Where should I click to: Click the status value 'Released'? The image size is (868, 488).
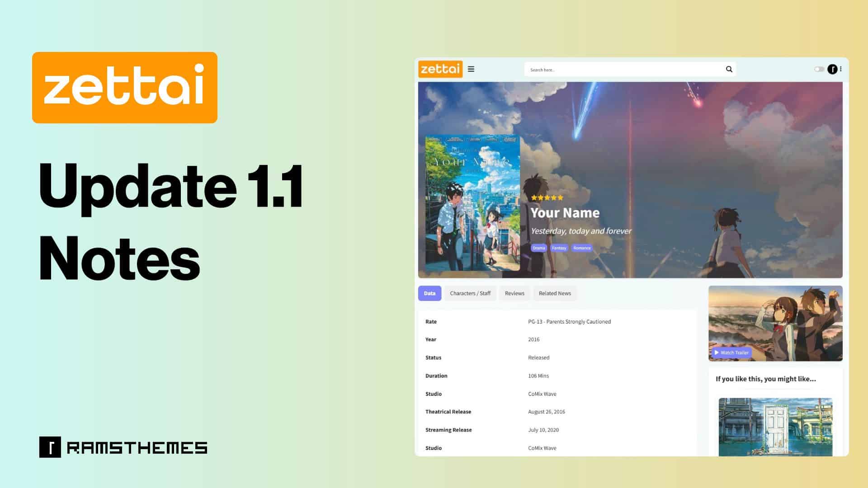click(538, 357)
